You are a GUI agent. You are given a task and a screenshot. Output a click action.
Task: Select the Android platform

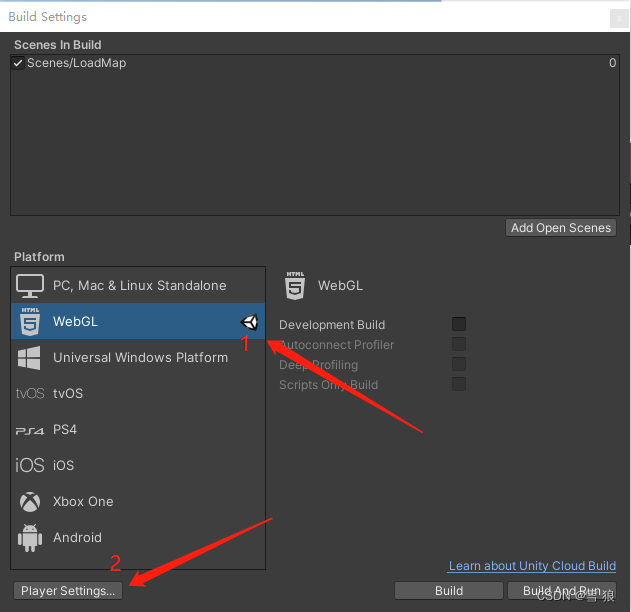pos(138,538)
